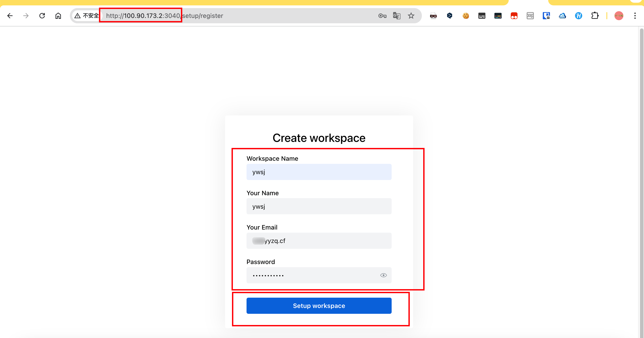
Task: Open saved passwords key icon
Action: point(382,16)
